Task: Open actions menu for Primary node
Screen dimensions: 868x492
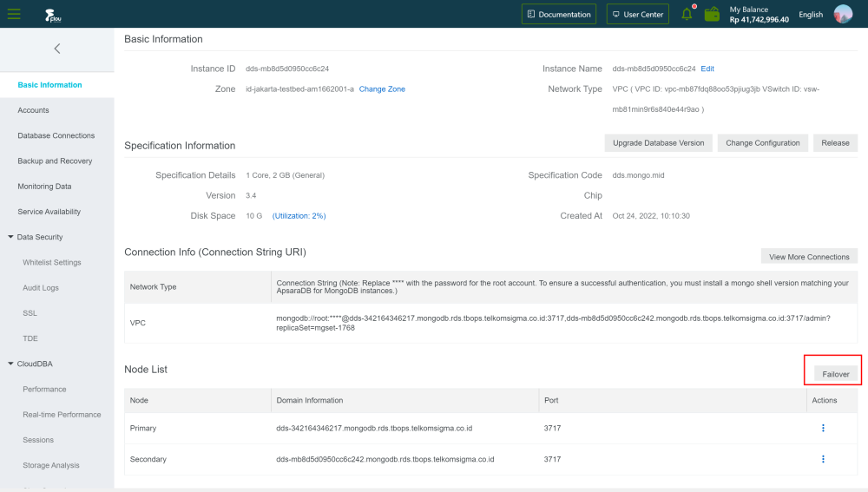Action: click(x=823, y=428)
